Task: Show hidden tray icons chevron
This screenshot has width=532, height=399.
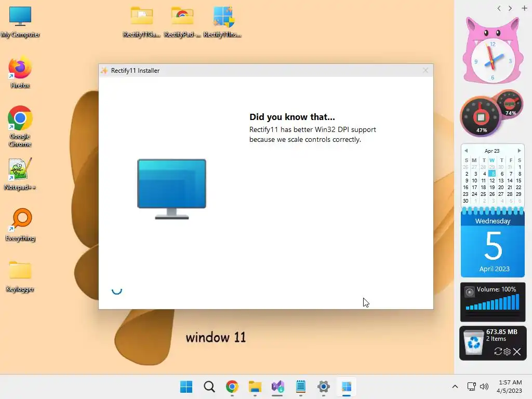Action: tap(455, 387)
